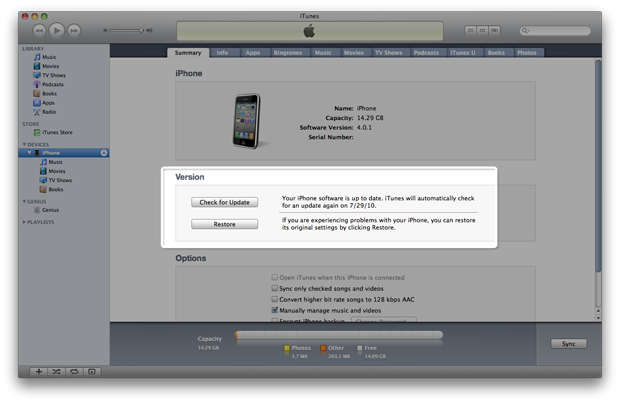
Task: Switch to the Ringtones tab
Action: point(288,53)
